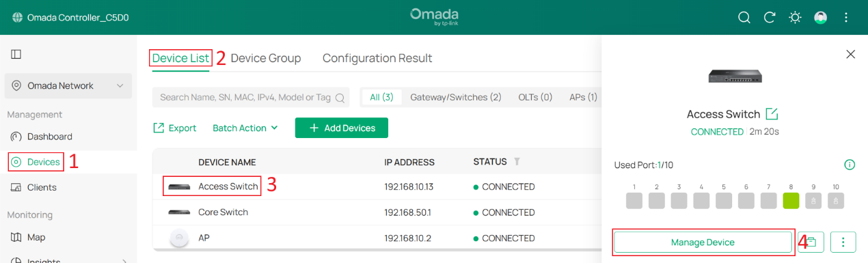Select port 3 on the switch
The width and height of the screenshot is (868, 263).
[x=679, y=201]
